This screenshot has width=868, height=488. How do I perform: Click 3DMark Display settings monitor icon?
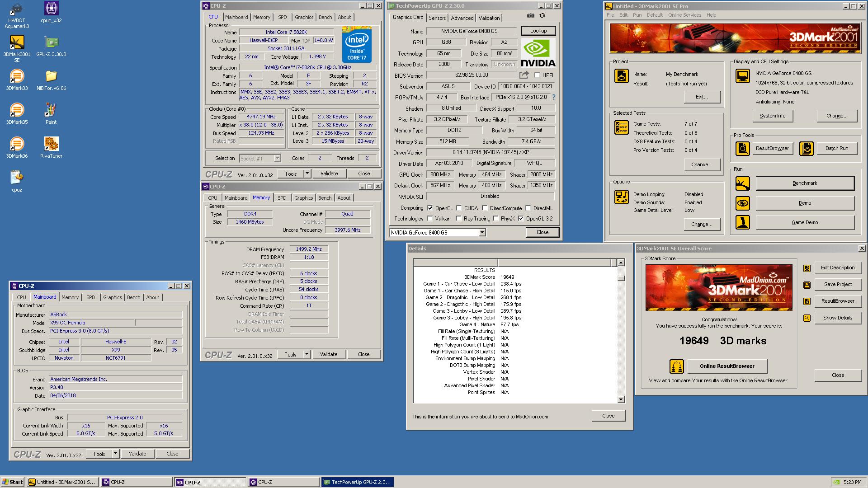point(742,76)
